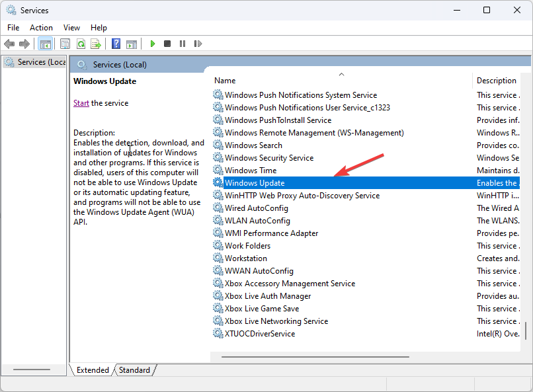The image size is (533, 392).
Task: Select WinHTTP Web Proxy Auto-Discovery Service
Action: 366,196
